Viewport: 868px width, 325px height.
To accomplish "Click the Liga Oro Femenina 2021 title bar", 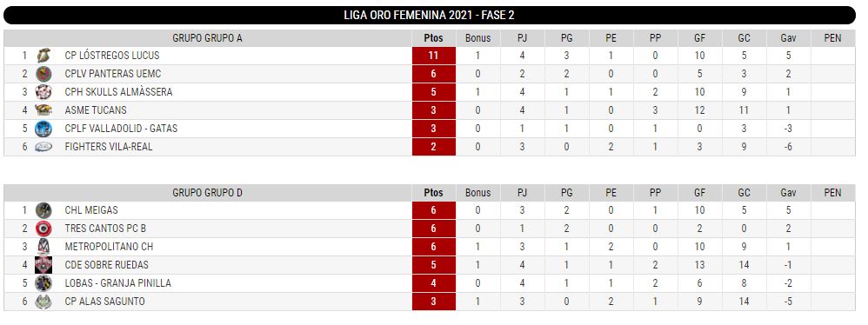I will 429,16.
